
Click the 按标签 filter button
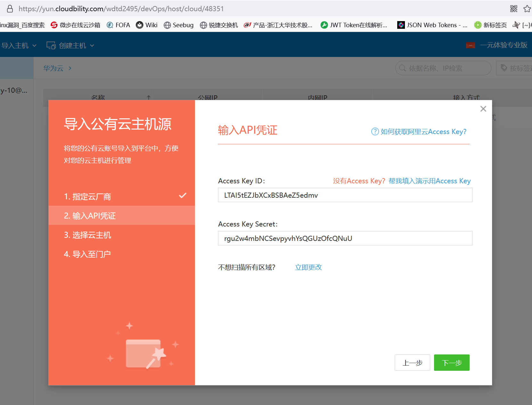point(514,68)
